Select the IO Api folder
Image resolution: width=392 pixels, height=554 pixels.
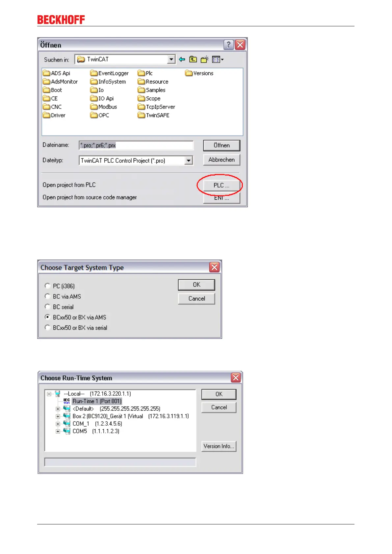point(102,98)
